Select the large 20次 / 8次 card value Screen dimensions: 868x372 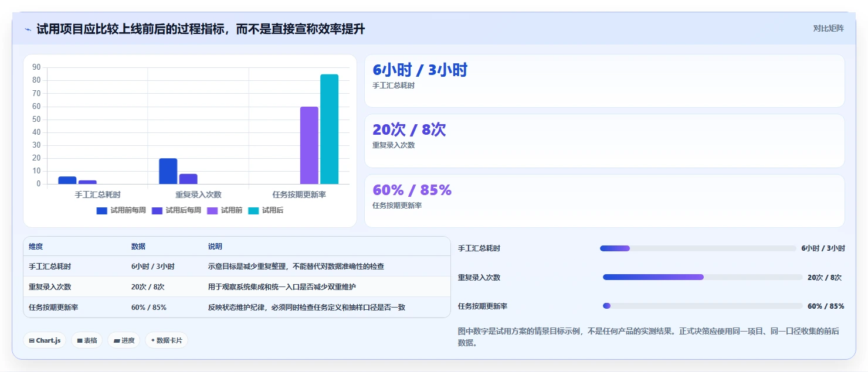click(409, 130)
